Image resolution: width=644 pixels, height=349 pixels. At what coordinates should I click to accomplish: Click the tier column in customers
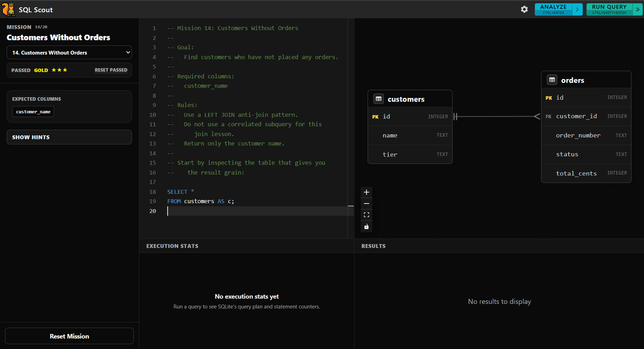click(410, 154)
